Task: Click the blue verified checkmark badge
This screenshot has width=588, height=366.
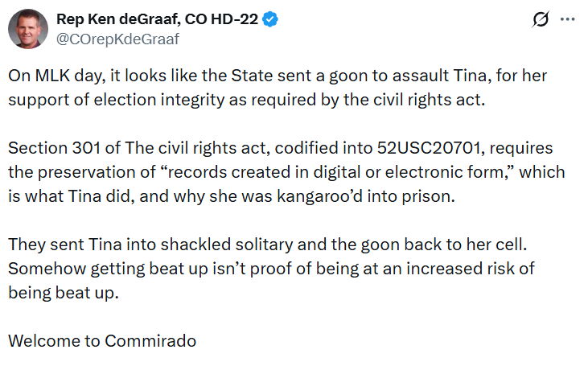Action: click(x=271, y=20)
